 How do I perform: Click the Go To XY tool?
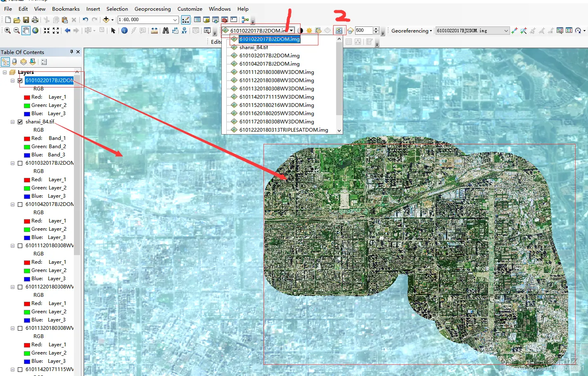click(184, 31)
